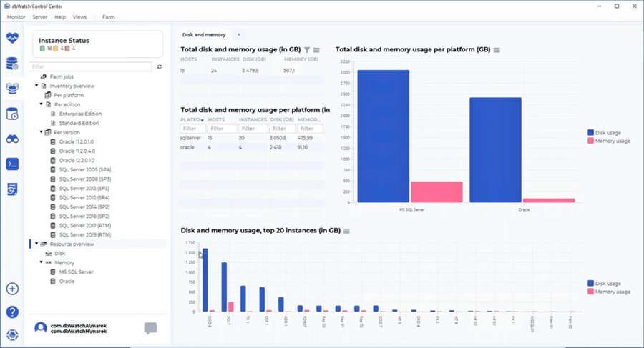Click the yellow instance status indicator
644x348 pixels.
point(55,49)
